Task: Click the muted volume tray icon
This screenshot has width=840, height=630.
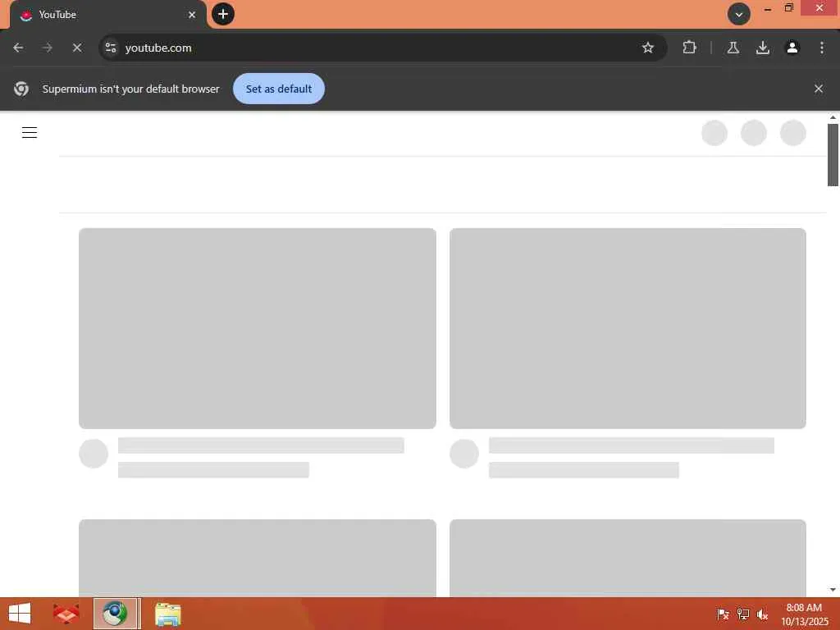Action: click(x=762, y=614)
